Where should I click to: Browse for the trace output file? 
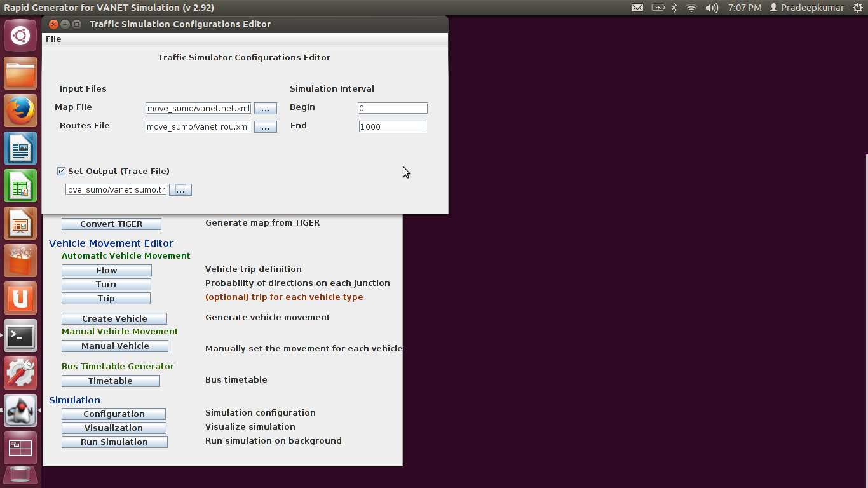tap(180, 190)
